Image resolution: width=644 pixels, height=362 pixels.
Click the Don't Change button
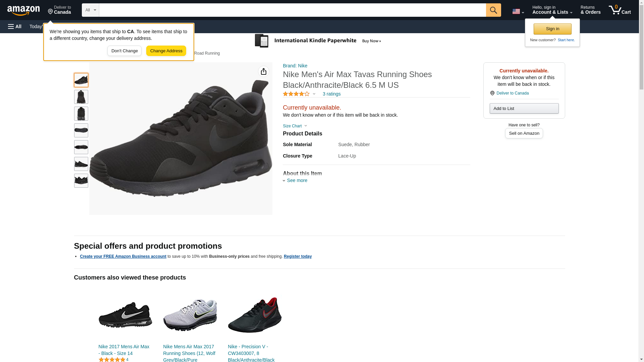[124, 51]
